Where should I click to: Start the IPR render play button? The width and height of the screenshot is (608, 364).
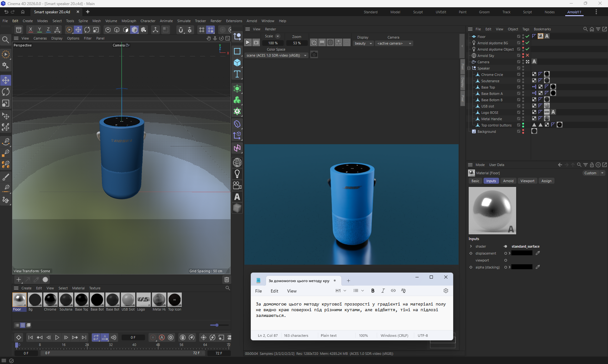(x=248, y=43)
